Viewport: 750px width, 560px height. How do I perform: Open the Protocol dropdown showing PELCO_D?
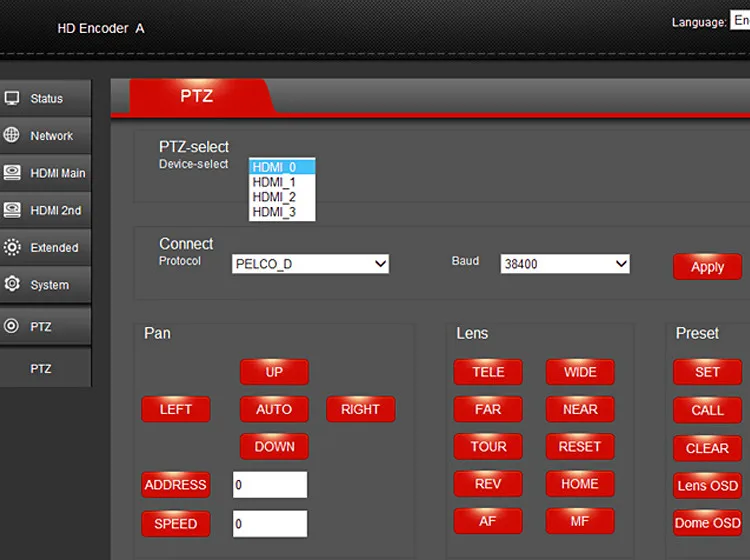coord(310,264)
